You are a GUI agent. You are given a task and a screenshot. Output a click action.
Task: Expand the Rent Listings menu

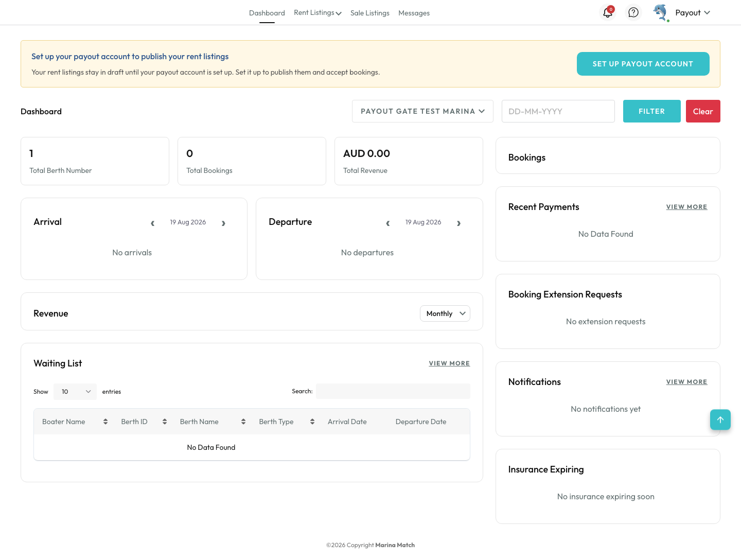tap(317, 13)
